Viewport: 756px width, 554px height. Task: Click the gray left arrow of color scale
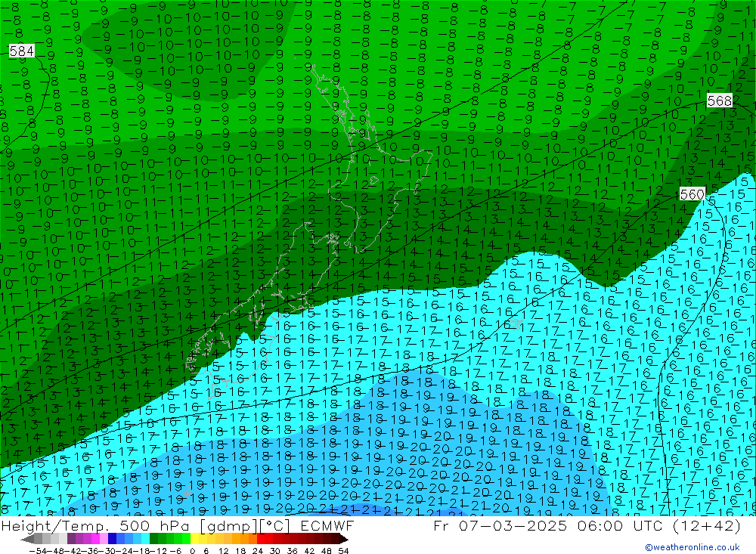(27, 540)
